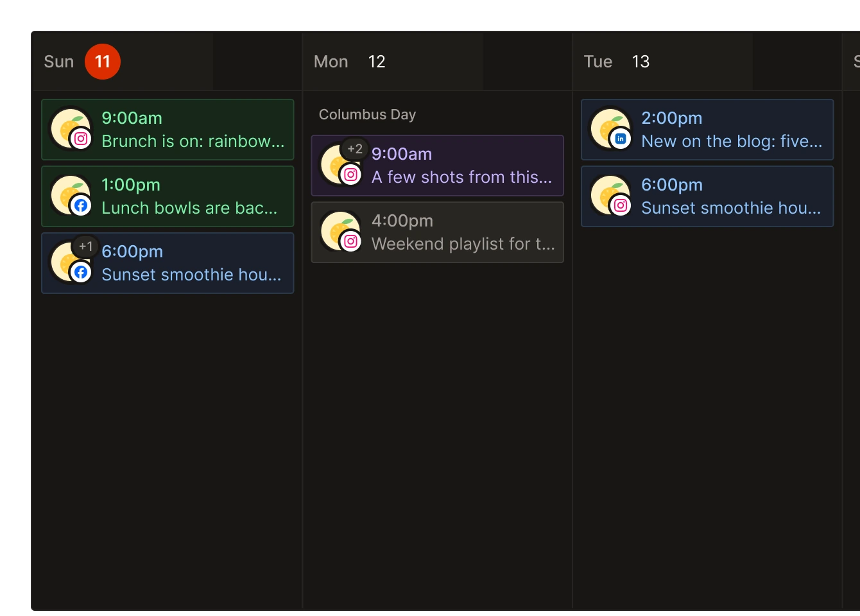Open Sunday's 'Sunset smoothie hou...' post

[168, 263]
